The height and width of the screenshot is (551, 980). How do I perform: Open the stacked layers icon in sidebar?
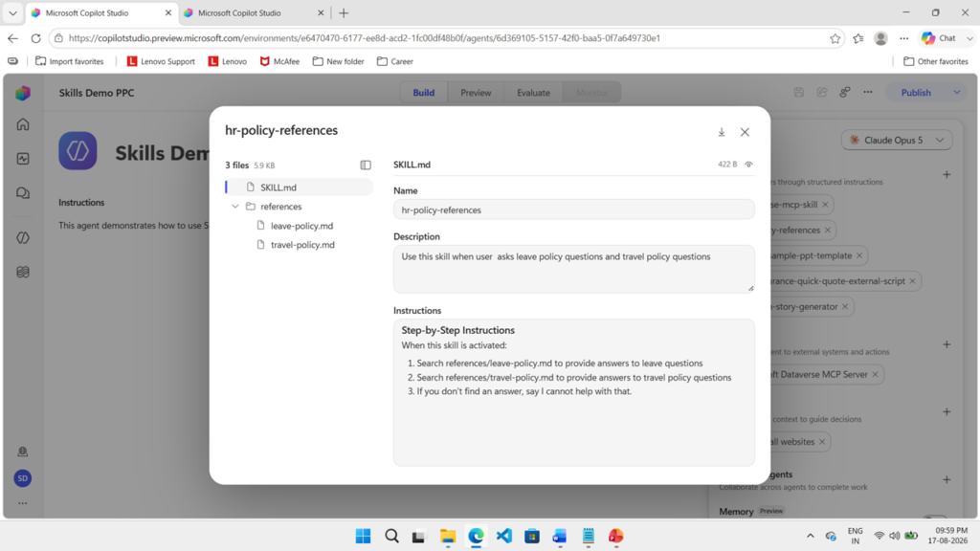[x=23, y=272]
